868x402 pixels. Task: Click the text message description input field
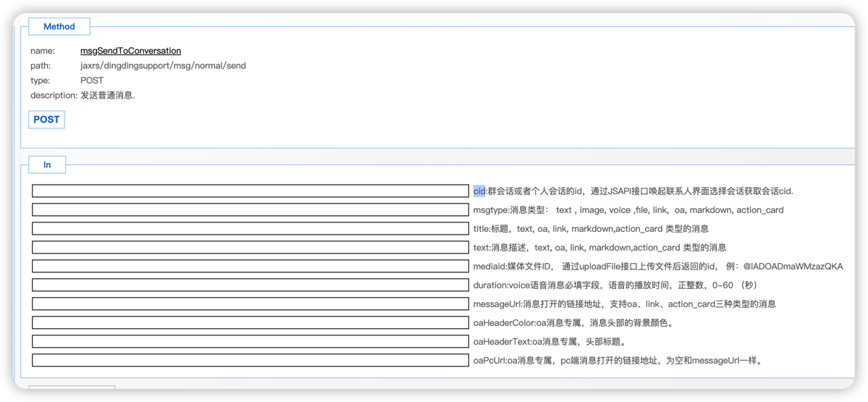pos(250,248)
